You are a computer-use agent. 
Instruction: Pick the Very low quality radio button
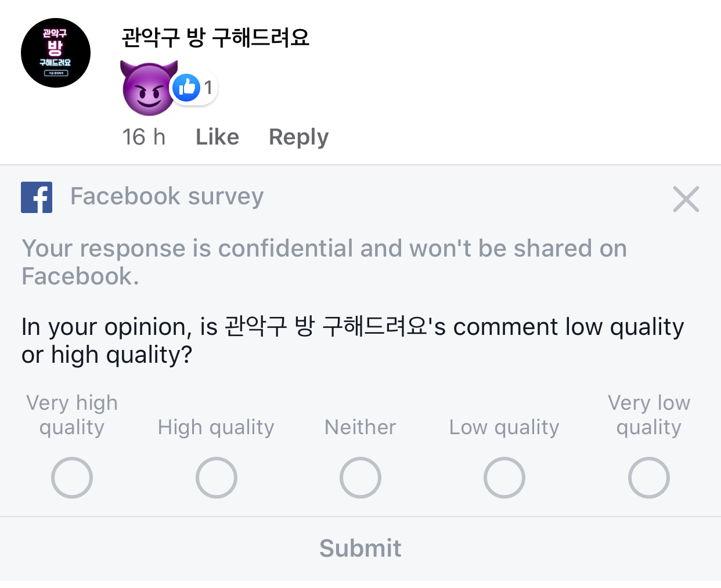(x=649, y=478)
